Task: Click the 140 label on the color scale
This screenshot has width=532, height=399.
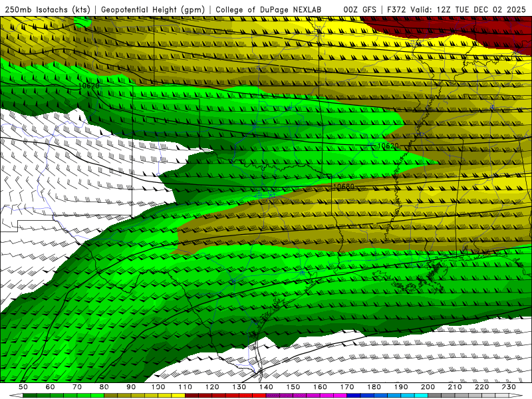Action: coord(267,387)
